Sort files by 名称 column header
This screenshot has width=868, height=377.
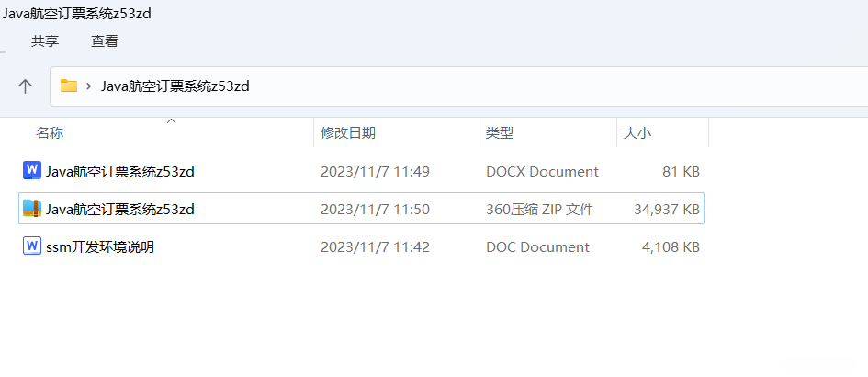(50, 133)
